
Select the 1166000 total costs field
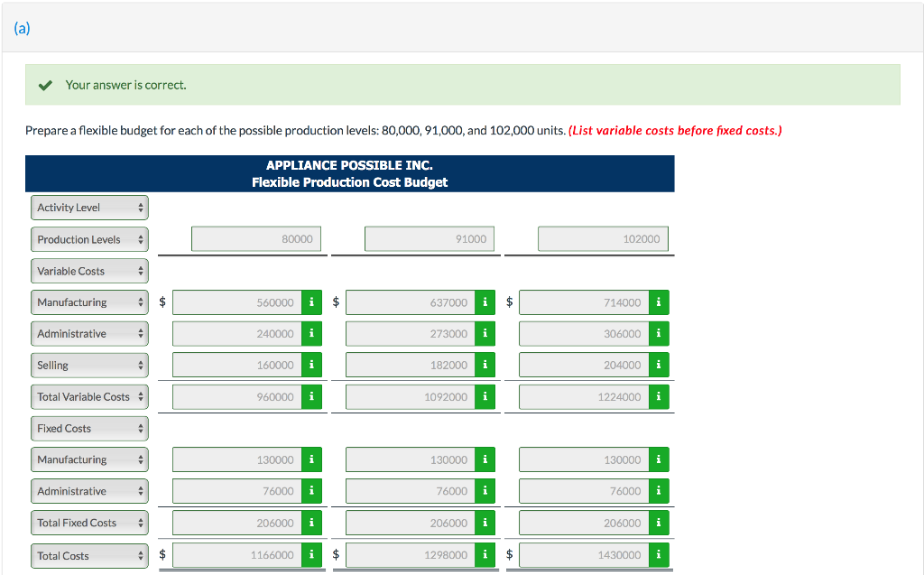237,555
